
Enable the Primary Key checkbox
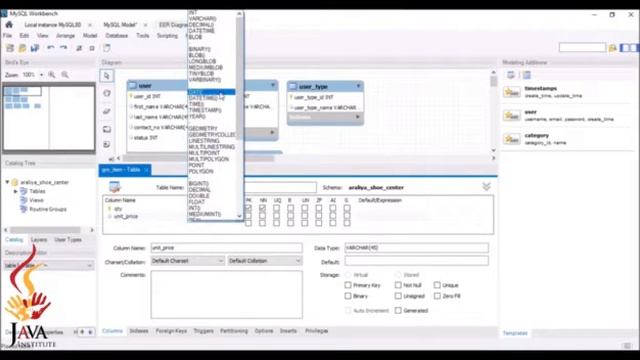click(x=348, y=285)
